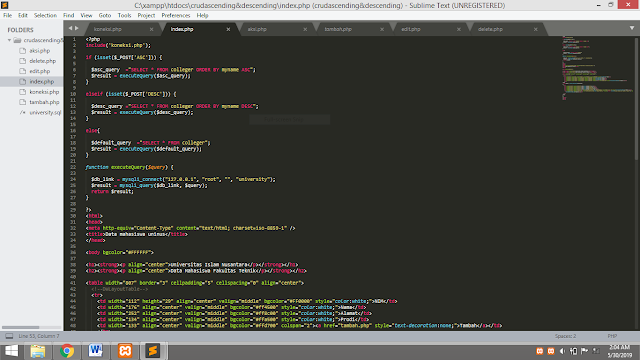Change the PHP syntax in status bar
The width and height of the screenshot is (640, 360).
[x=612, y=336]
